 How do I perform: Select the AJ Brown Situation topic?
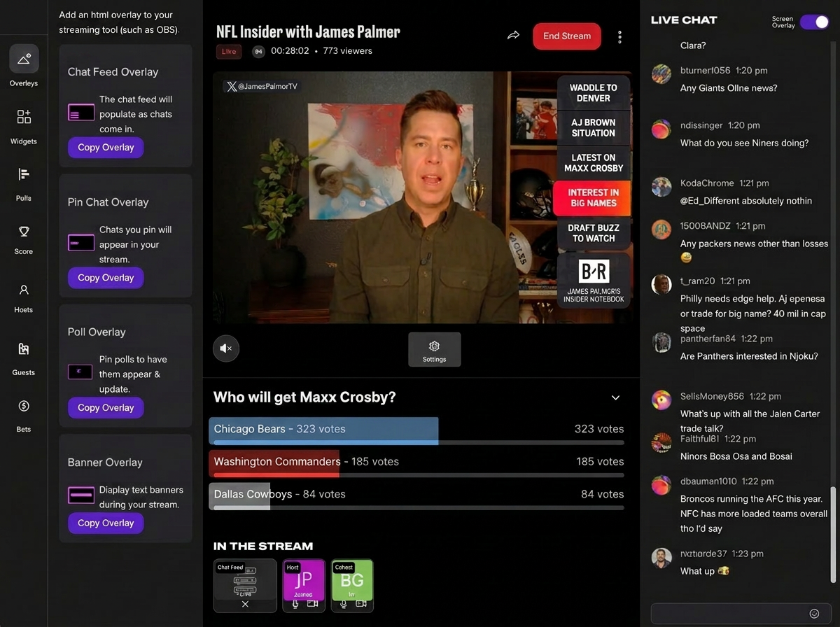[594, 127]
